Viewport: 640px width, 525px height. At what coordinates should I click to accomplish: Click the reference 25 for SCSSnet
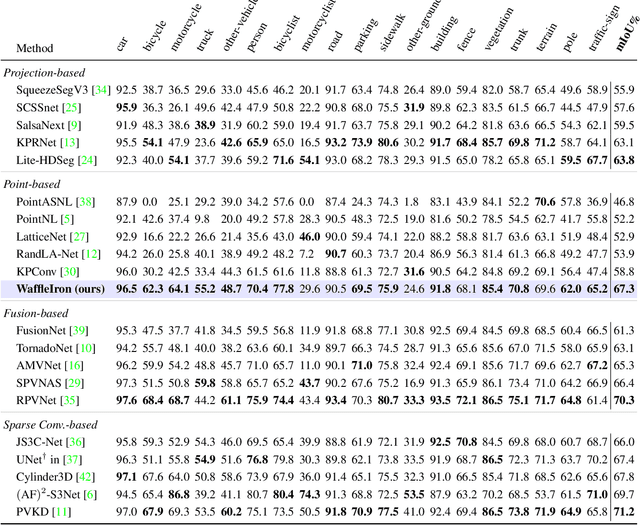tap(71, 107)
